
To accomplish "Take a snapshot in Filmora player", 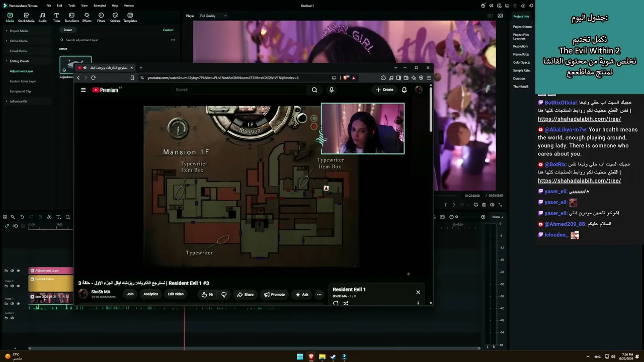I will (x=484, y=205).
